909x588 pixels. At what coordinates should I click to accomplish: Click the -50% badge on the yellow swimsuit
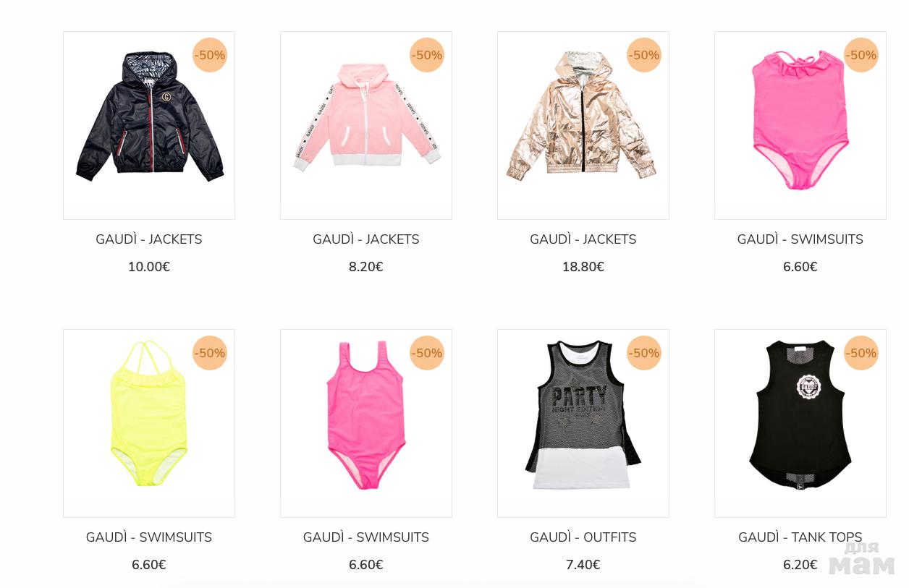coord(210,353)
